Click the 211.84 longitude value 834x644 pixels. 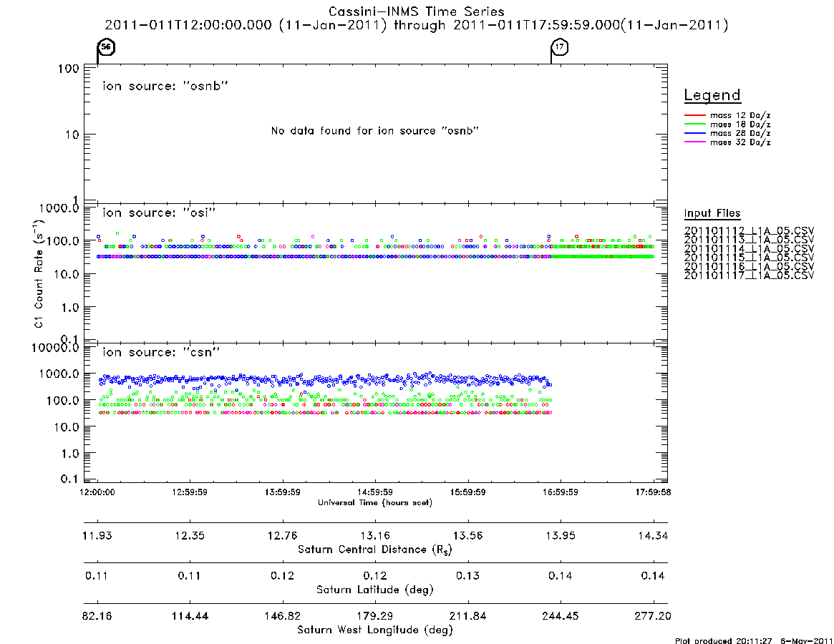pyautogui.click(x=467, y=616)
